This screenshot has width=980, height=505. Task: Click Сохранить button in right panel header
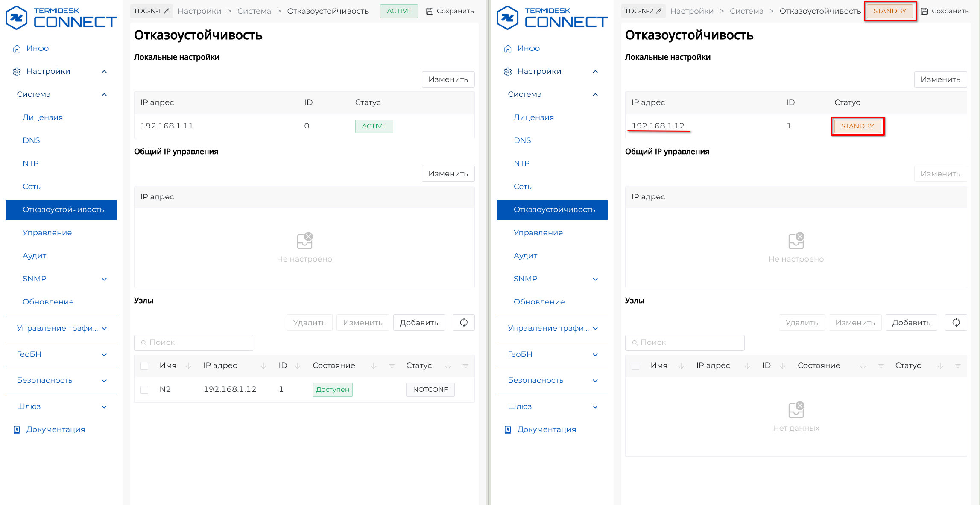pyautogui.click(x=945, y=11)
